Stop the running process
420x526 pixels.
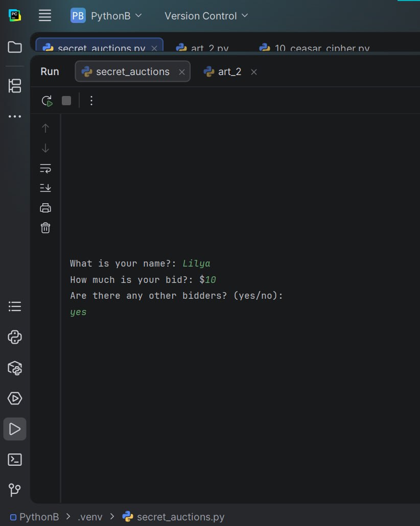[x=66, y=101]
